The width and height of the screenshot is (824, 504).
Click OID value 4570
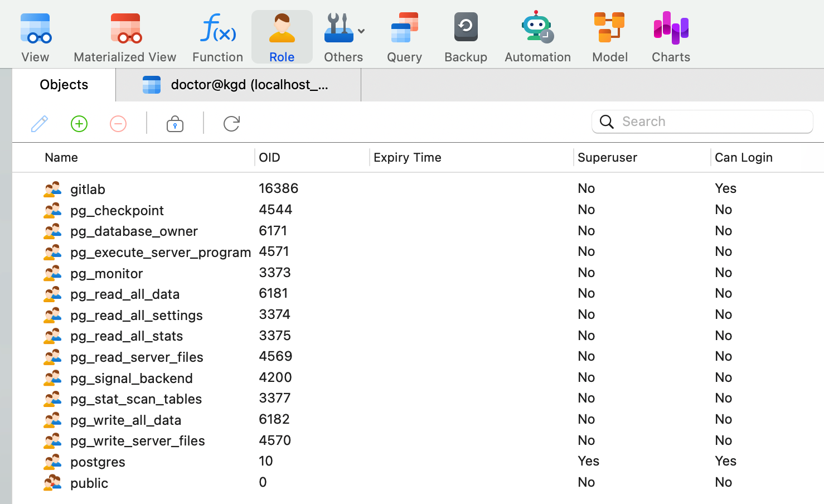point(275,440)
